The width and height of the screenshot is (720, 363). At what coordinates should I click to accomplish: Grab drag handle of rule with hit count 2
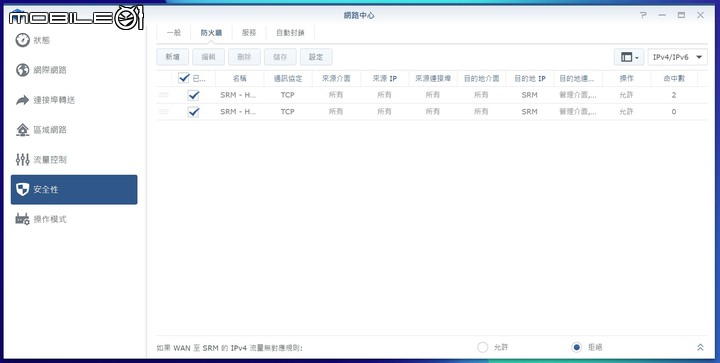point(163,95)
